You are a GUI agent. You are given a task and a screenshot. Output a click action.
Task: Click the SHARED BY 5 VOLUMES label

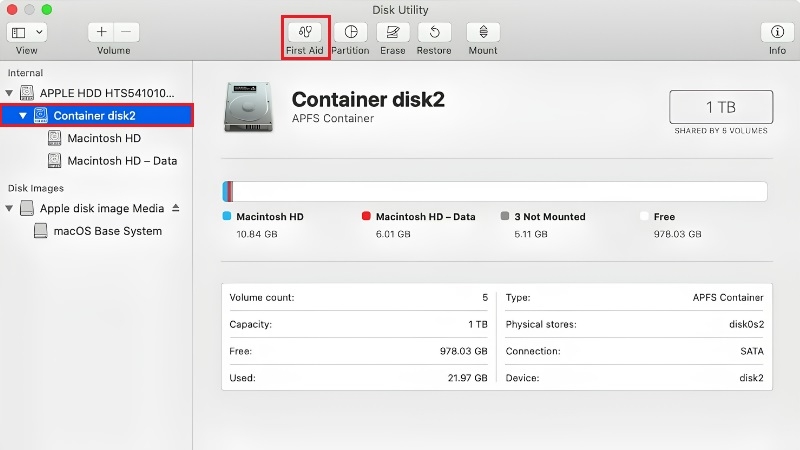pyautogui.click(x=721, y=131)
